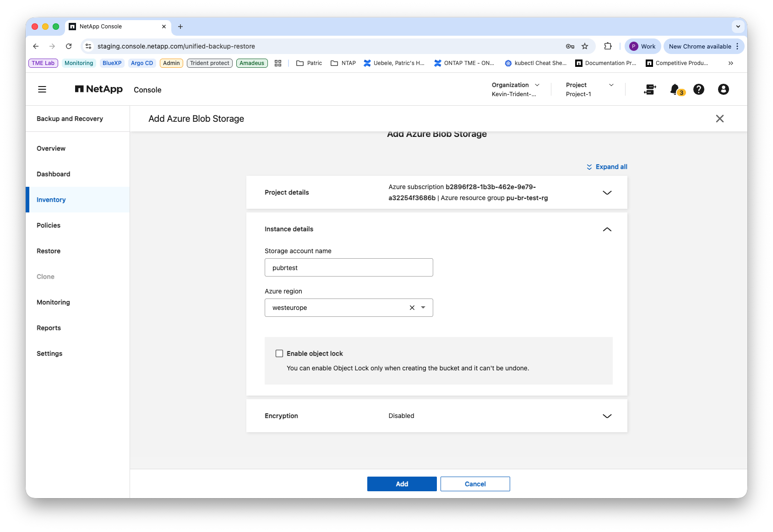Reload the page

tap(69, 46)
